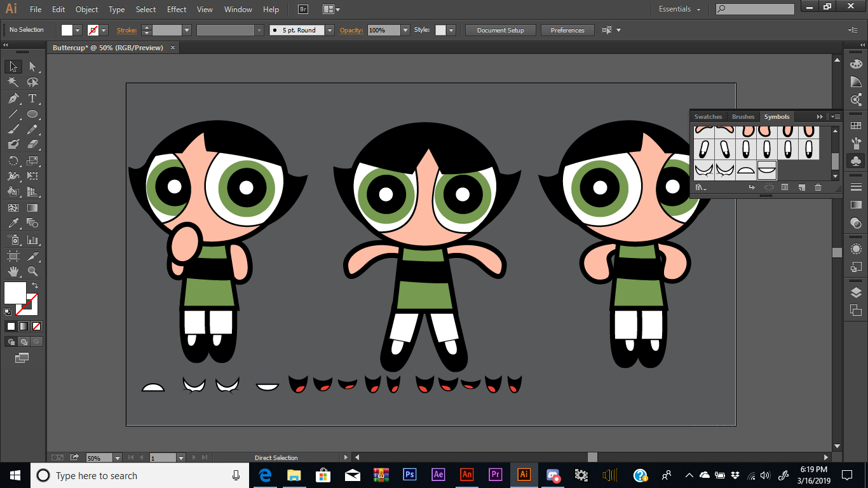This screenshot has height=488, width=868.
Task: Select the Selection tool (black arrow)
Action: coord(13,67)
